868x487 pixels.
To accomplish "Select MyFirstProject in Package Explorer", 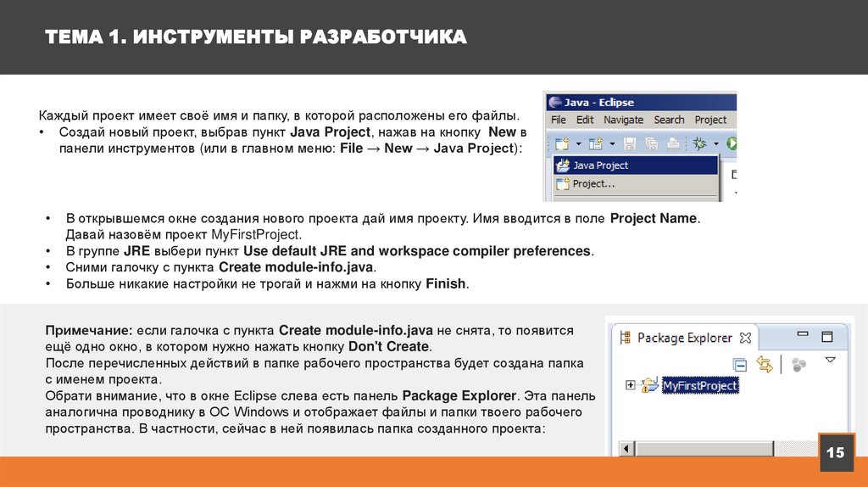I will [699, 385].
